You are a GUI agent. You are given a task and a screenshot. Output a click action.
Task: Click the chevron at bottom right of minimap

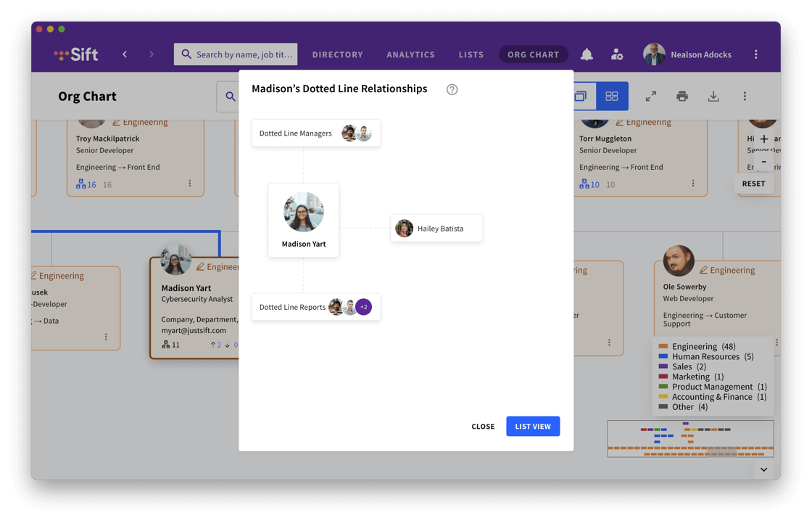[763, 469]
